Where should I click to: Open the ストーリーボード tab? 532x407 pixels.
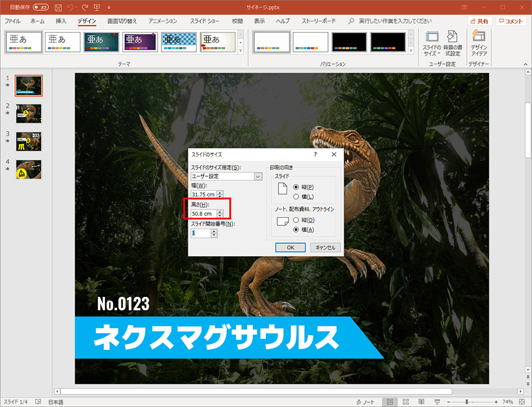[319, 21]
